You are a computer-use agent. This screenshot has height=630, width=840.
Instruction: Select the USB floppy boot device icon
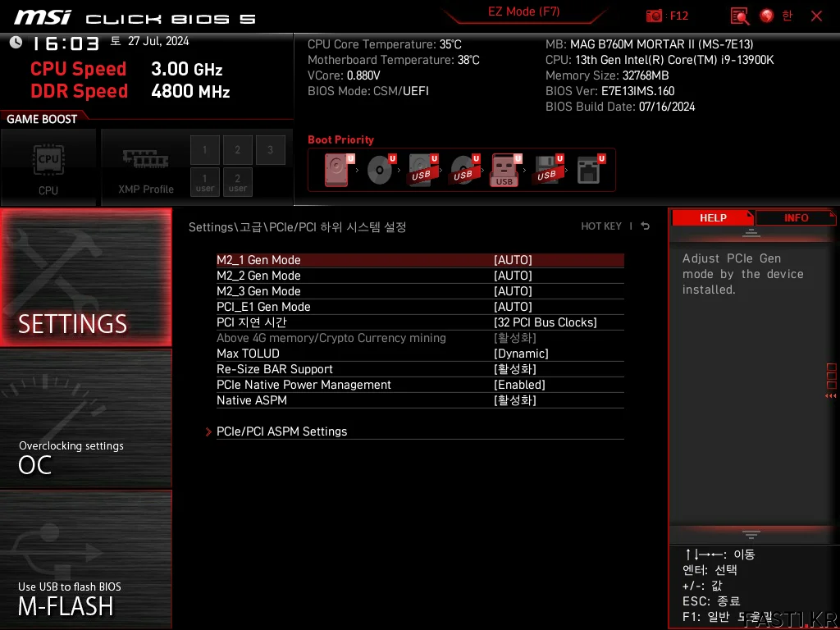[x=548, y=170]
